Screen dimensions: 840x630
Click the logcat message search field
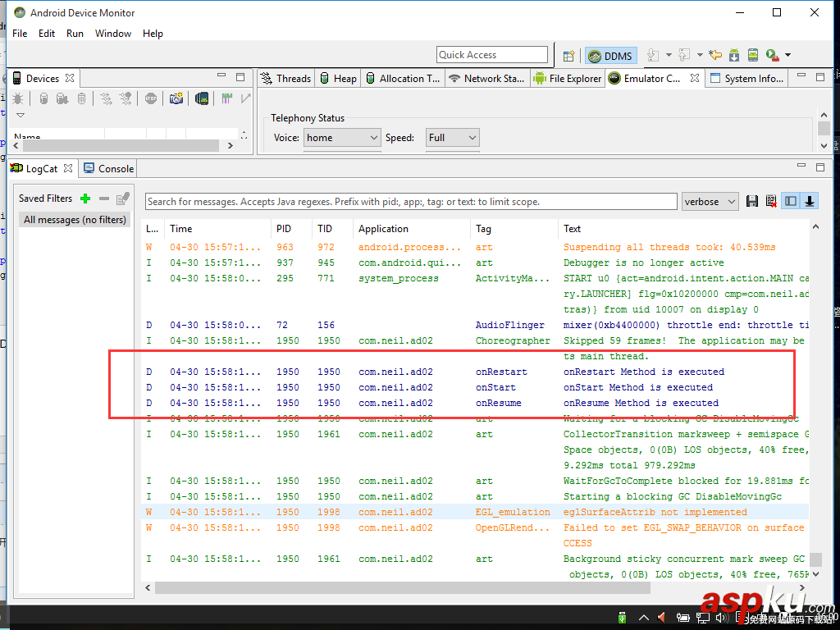[x=412, y=202]
